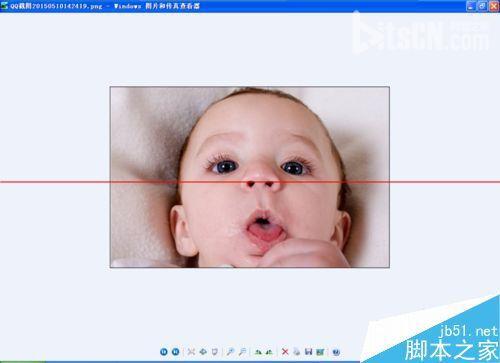This screenshot has height=363, width=500.
Task: Zoom in with magnifier plus icon
Action: point(230,352)
